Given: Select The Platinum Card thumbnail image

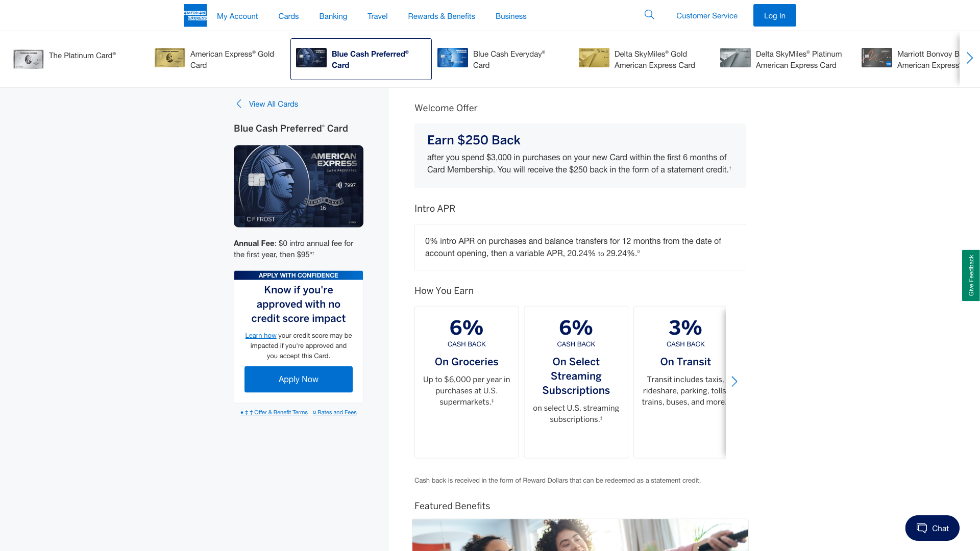Looking at the screenshot, I should coord(29,59).
